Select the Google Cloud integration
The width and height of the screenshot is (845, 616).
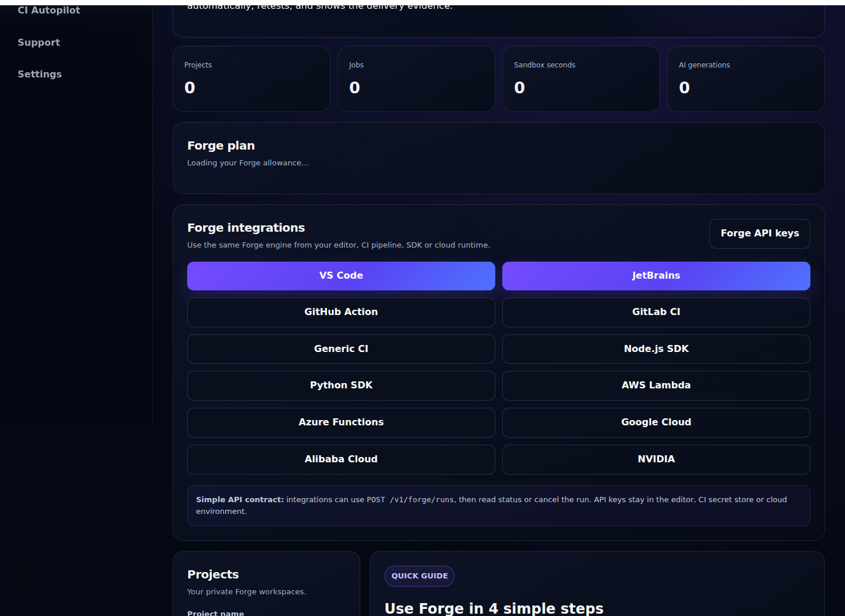click(x=656, y=422)
